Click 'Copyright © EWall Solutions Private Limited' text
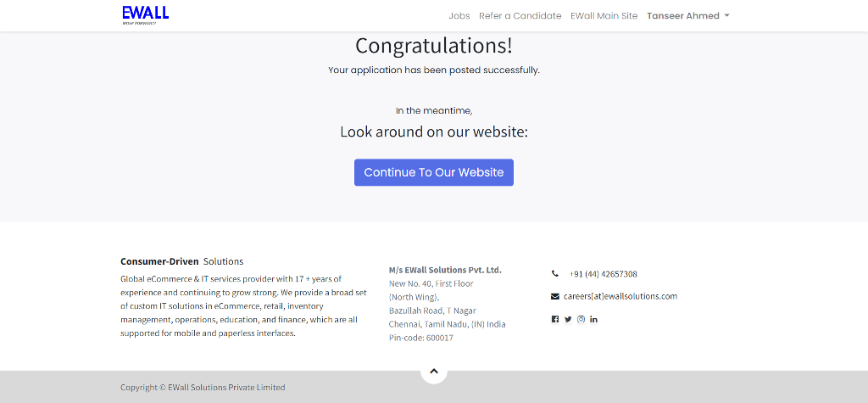The width and height of the screenshot is (868, 403). pyautogui.click(x=203, y=388)
